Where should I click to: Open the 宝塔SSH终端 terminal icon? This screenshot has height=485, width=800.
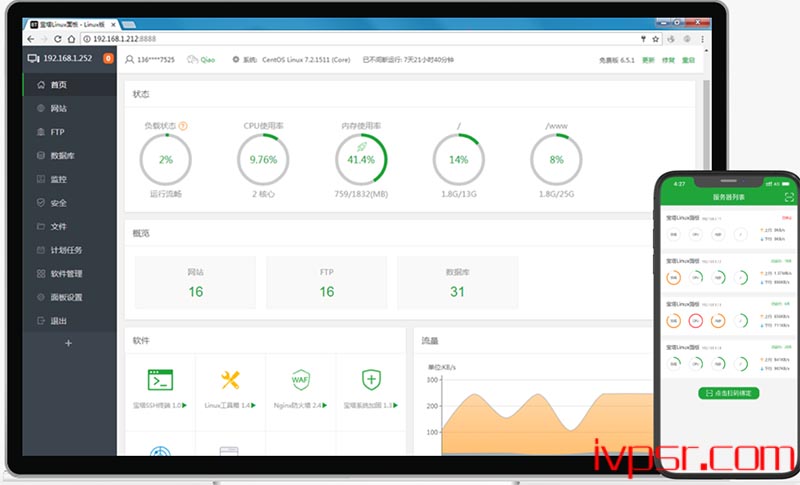point(160,380)
